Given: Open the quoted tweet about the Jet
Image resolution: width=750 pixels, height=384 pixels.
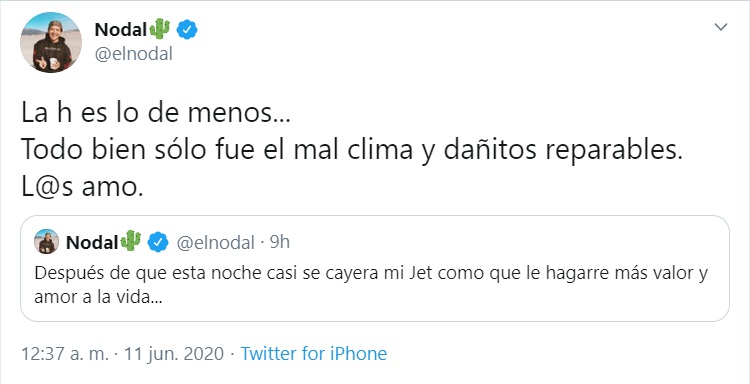Looking at the screenshot, I should click(375, 268).
